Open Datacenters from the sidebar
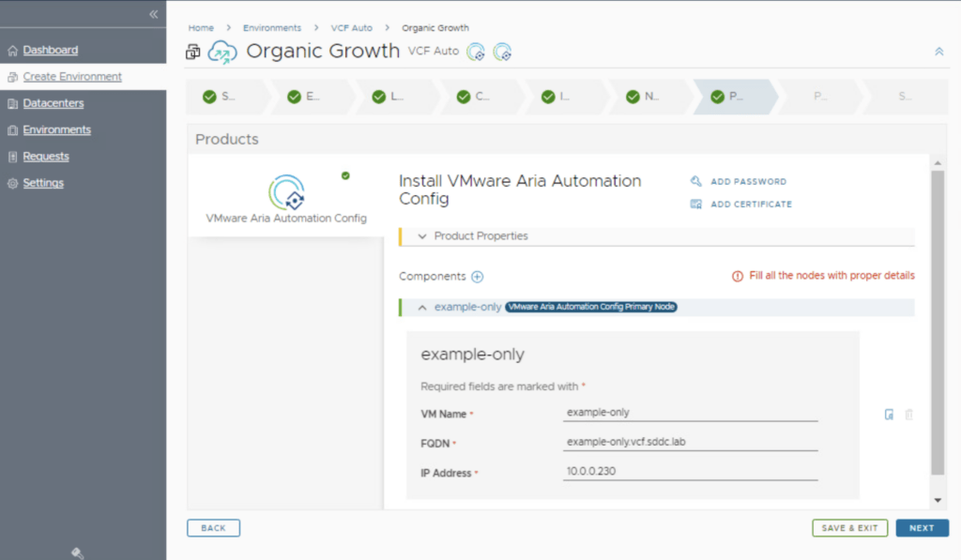The image size is (961, 560). [x=53, y=103]
